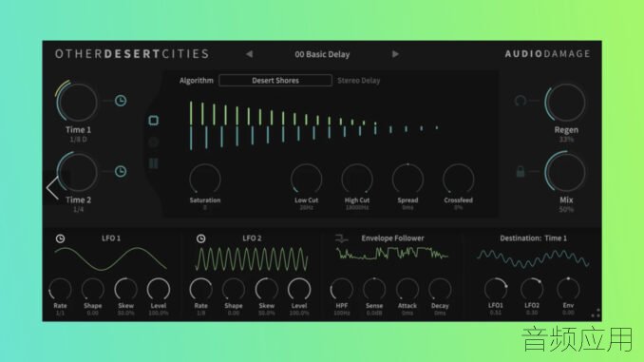Toggle tempo sync clock for Time 1

[x=121, y=101]
